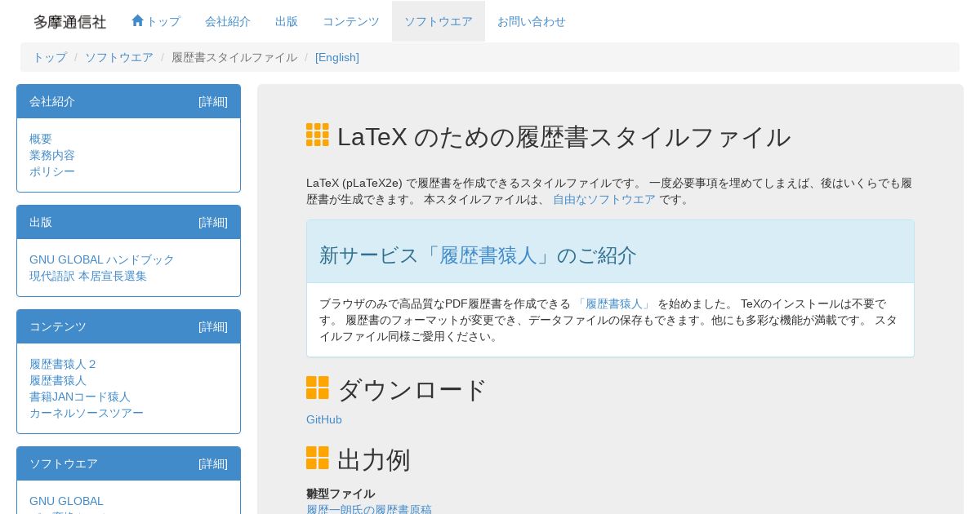Open 書籍JANコード猿人 link
The image size is (980, 514).
pos(80,397)
